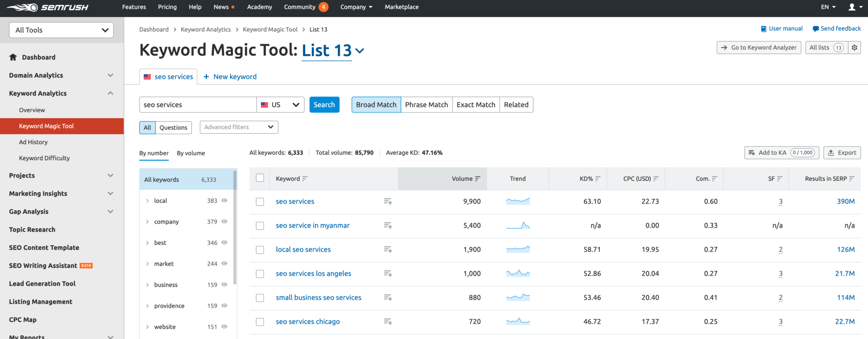Sort by Results in SERP icon
The height and width of the screenshot is (339, 868).
click(x=851, y=179)
